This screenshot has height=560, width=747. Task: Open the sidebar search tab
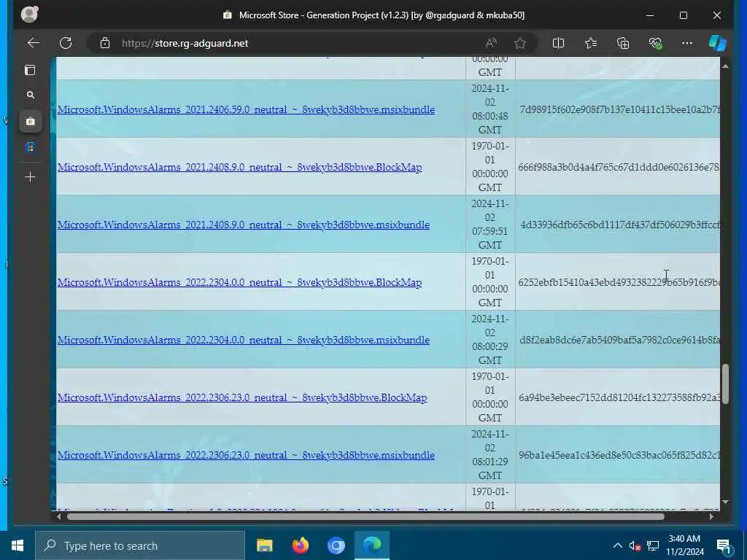[x=31, y=96]
